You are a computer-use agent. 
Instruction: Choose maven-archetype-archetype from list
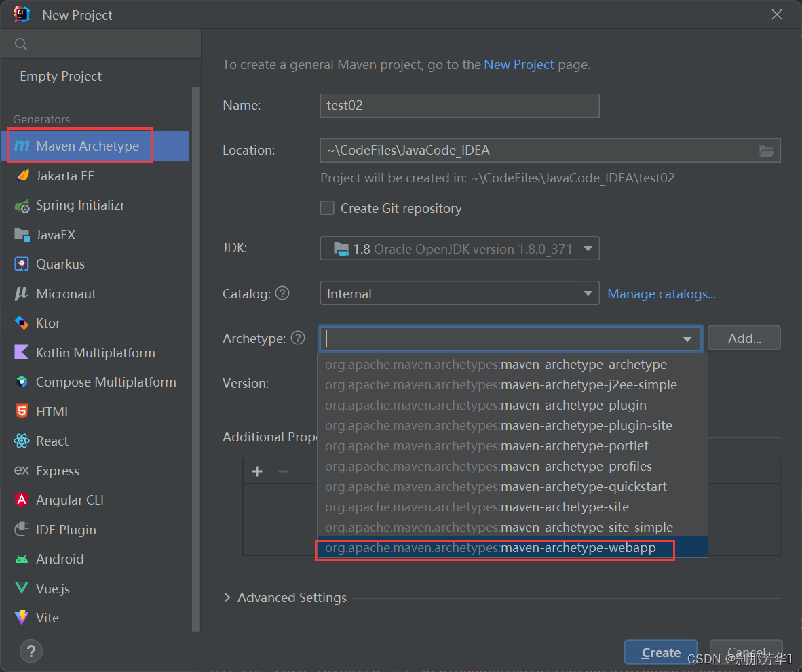512,364
